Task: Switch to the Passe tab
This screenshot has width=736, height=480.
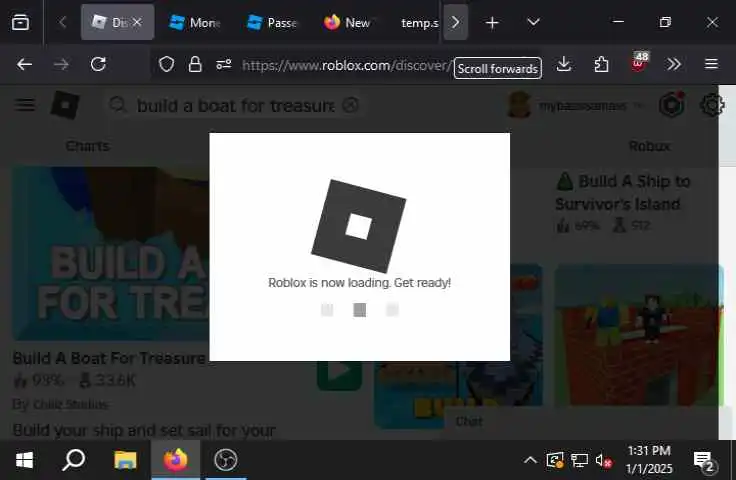Action: pyautogui.click(x=273, y=23)
